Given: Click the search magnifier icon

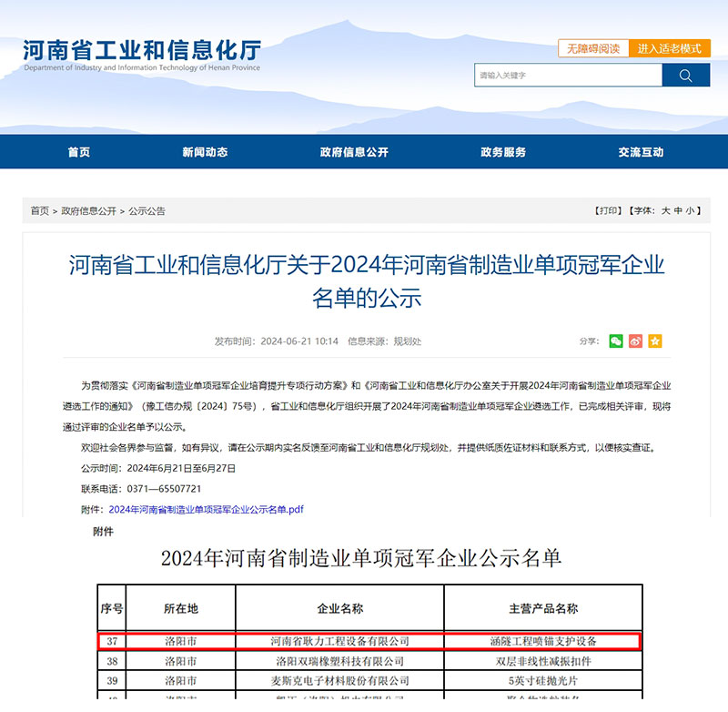Looking at the screenshot, I should [x=685, y=75].
